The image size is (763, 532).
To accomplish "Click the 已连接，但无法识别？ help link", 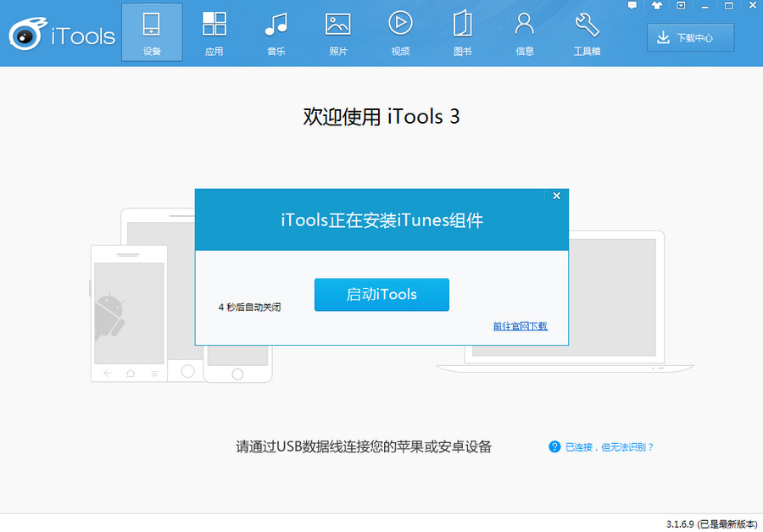I will point(610,446).
